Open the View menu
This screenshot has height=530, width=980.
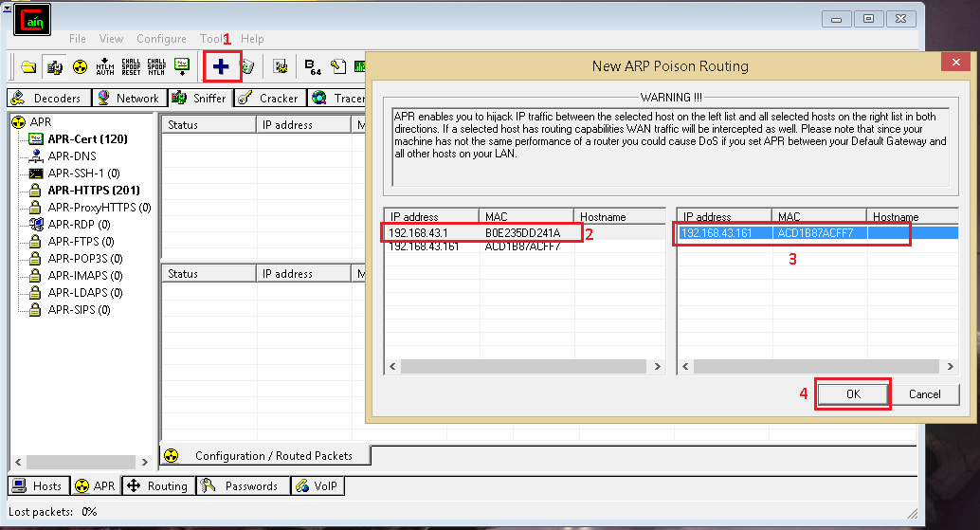(x=111, y=39)
